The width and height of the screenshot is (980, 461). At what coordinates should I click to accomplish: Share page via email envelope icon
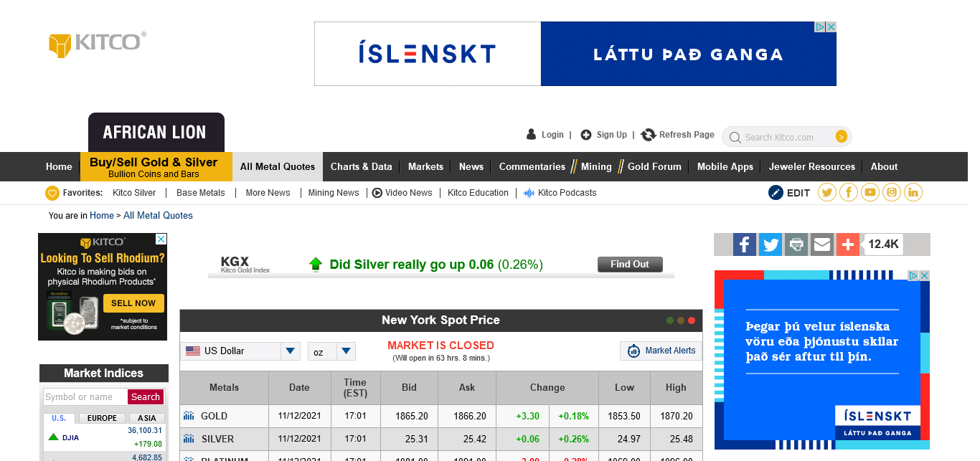click(x=822, y=244)
